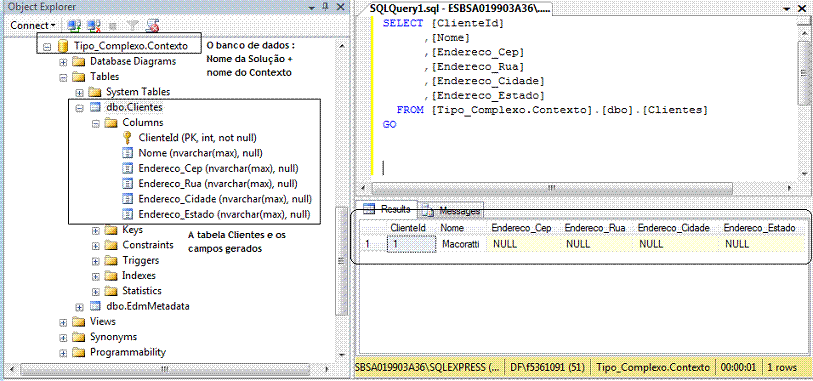Open Object Explorer window position dropdown arrow

tap(312, 8)
